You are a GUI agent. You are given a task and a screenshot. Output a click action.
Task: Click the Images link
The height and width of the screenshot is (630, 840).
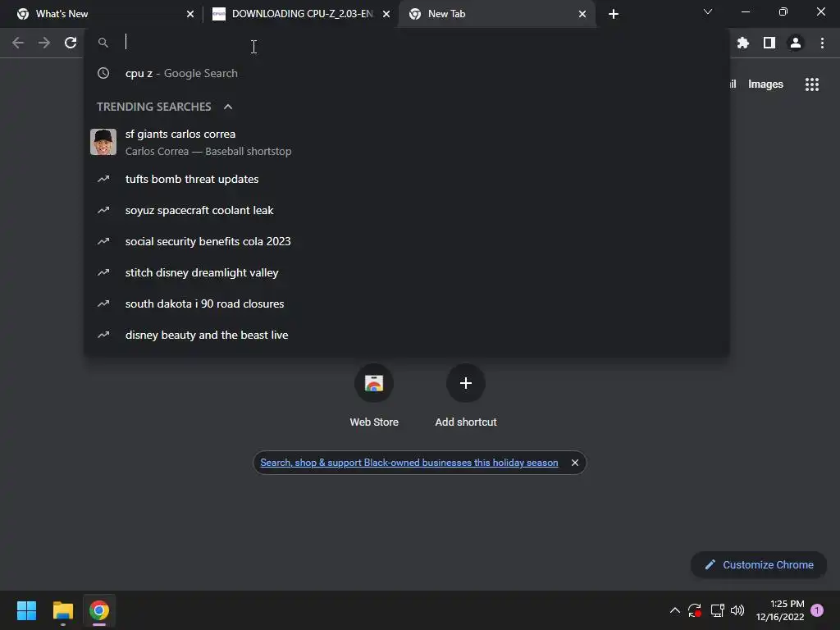[765, 84]
